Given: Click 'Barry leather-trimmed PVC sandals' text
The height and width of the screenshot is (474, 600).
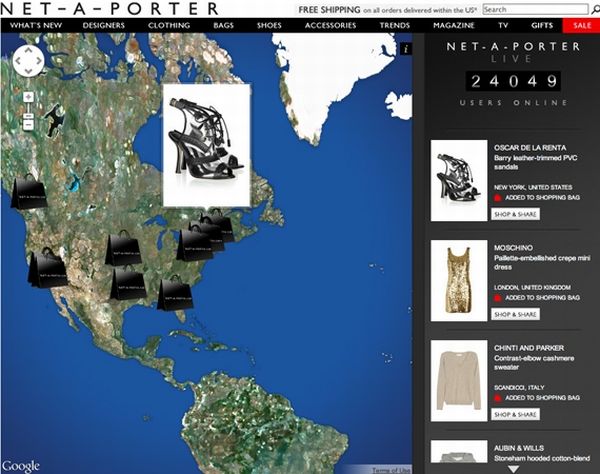Looking at the screenshot, I should click(535, 162).
